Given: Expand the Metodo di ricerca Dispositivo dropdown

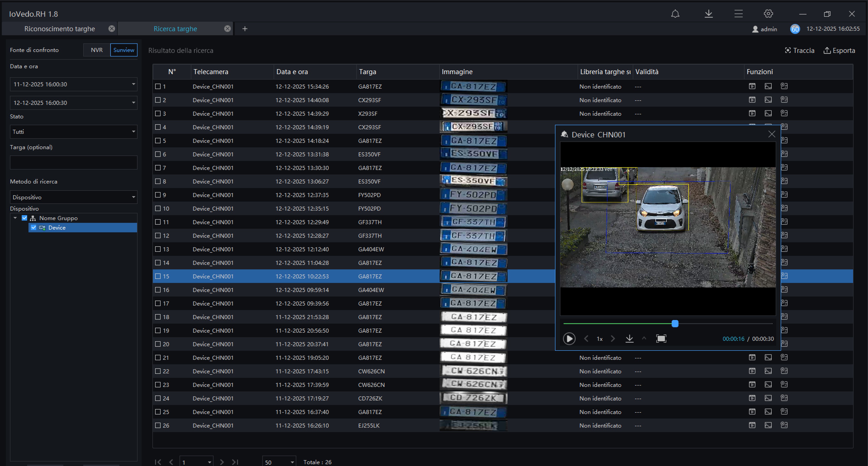Looking at the screenshot, I should click(74, 197).
